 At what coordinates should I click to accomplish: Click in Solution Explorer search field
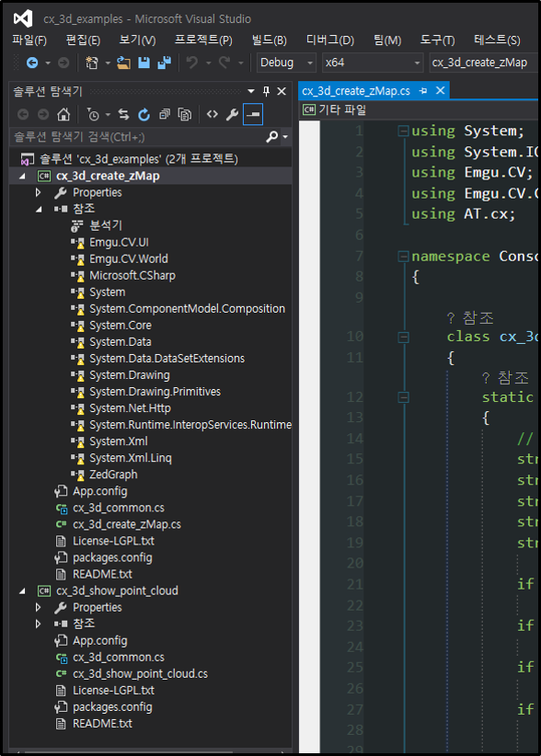coord(137,137)
